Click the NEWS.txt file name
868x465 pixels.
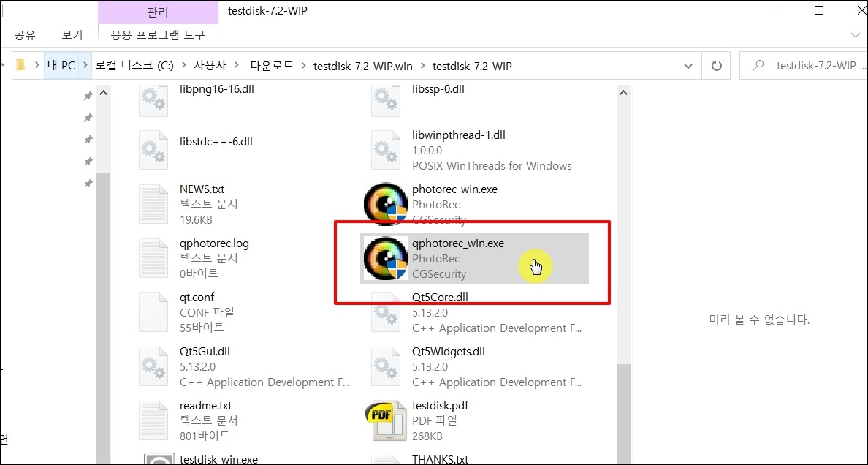point(202,189)
